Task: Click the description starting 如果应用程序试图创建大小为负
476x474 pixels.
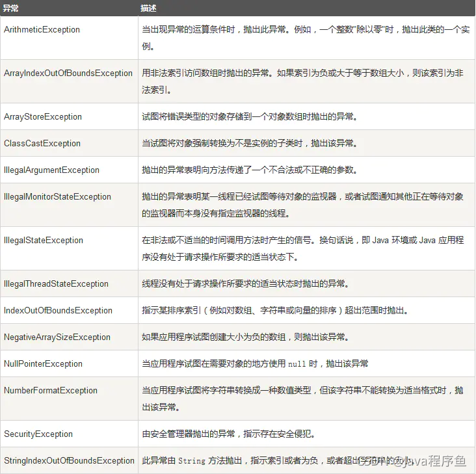Action: click(x=246, y=337)
